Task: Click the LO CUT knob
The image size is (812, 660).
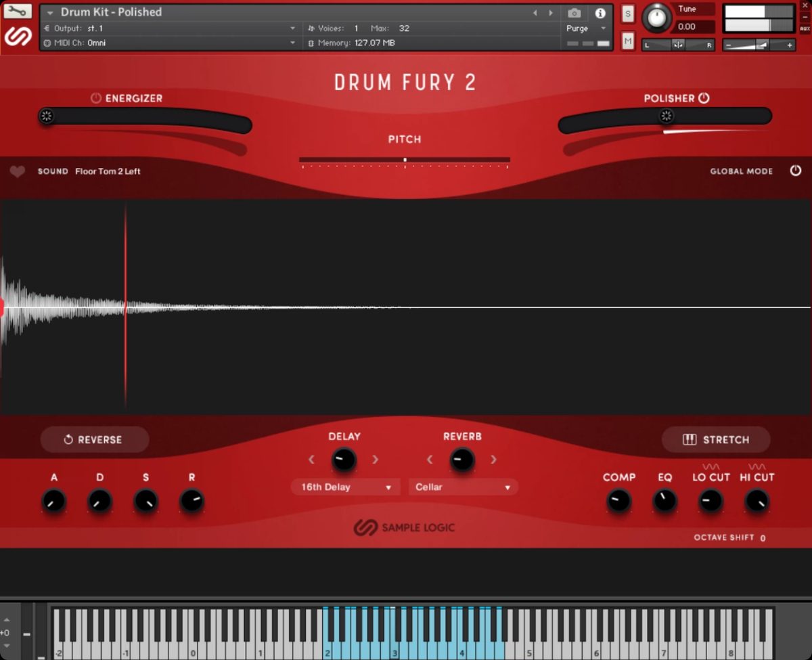Action: click(x=710, y=501)
